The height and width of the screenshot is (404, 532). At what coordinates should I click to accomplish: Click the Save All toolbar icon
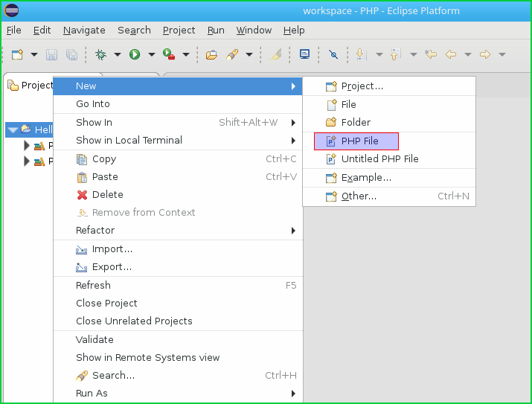[x=72, y=54]
